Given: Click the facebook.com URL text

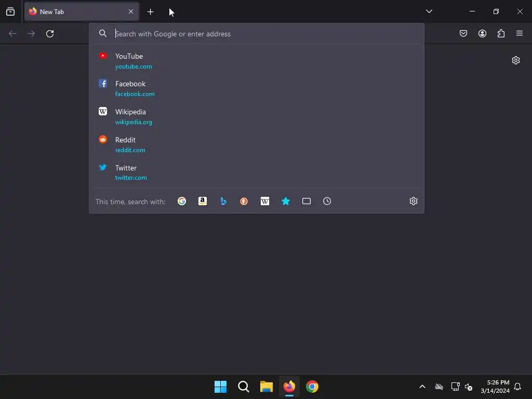Looking at the screenshot, I should click(x=135, y=94).
